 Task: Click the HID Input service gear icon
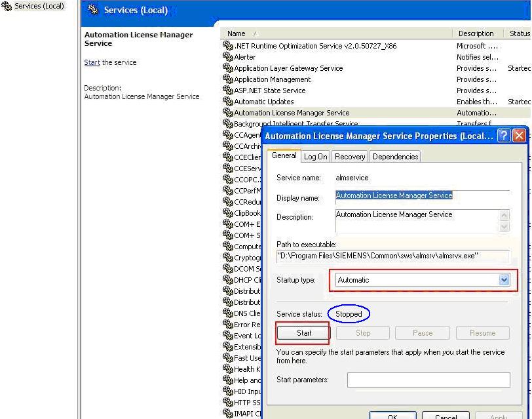(x=227, y=391)
